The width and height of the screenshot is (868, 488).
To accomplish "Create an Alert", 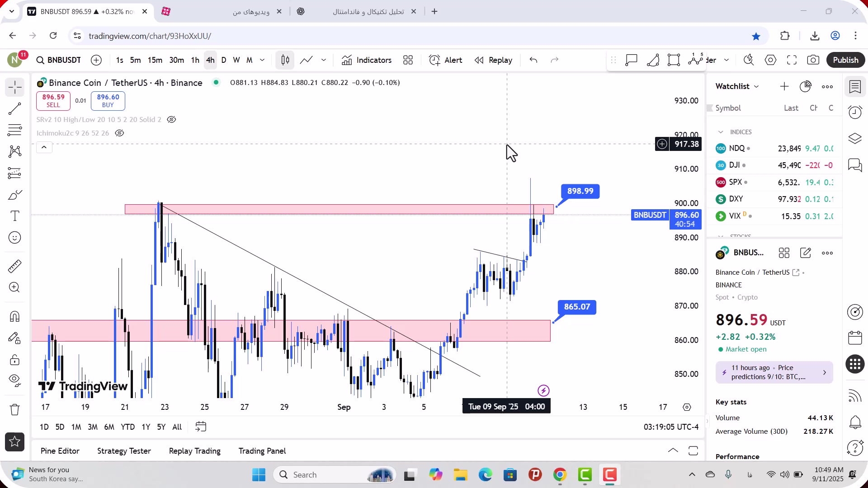I will [x=446, y=60].
